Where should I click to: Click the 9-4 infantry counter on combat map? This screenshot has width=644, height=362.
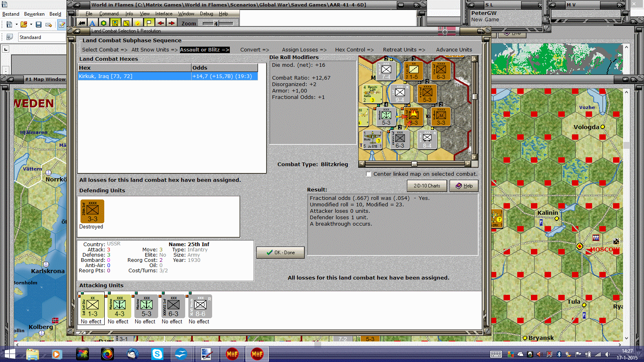coord(400,94)
